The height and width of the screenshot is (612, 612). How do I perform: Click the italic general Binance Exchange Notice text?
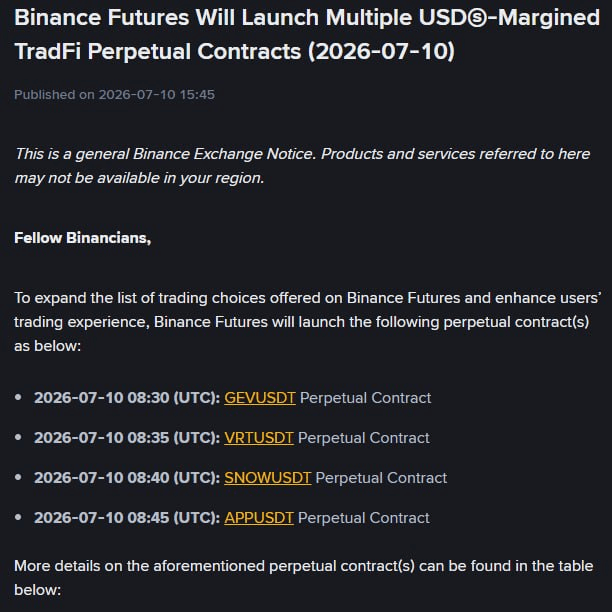pos(302,166)
